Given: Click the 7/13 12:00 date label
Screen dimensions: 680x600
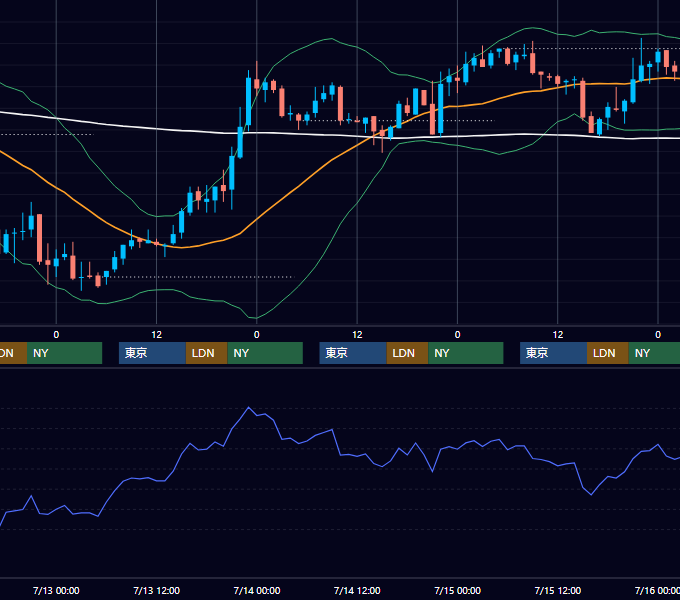Looking at the screenshot, I should click(x=157, y=590).
